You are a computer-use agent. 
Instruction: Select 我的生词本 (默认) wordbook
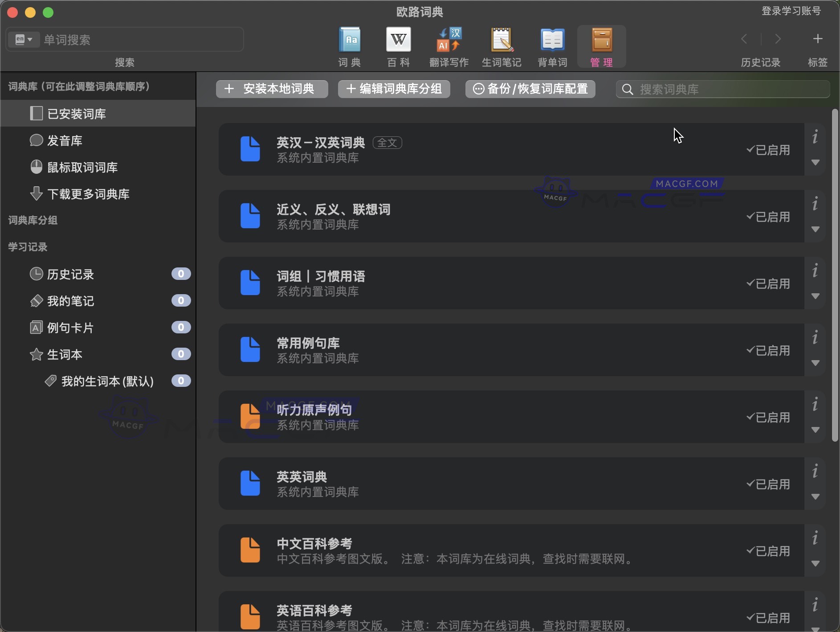pos(107,381)
